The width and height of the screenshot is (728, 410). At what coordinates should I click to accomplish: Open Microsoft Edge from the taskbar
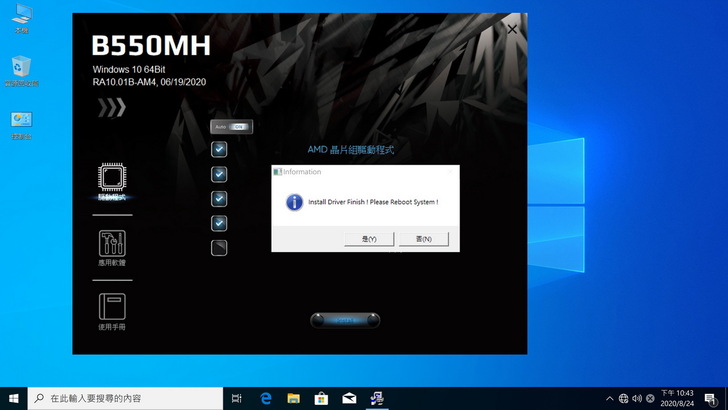click(x=267, y=398)
